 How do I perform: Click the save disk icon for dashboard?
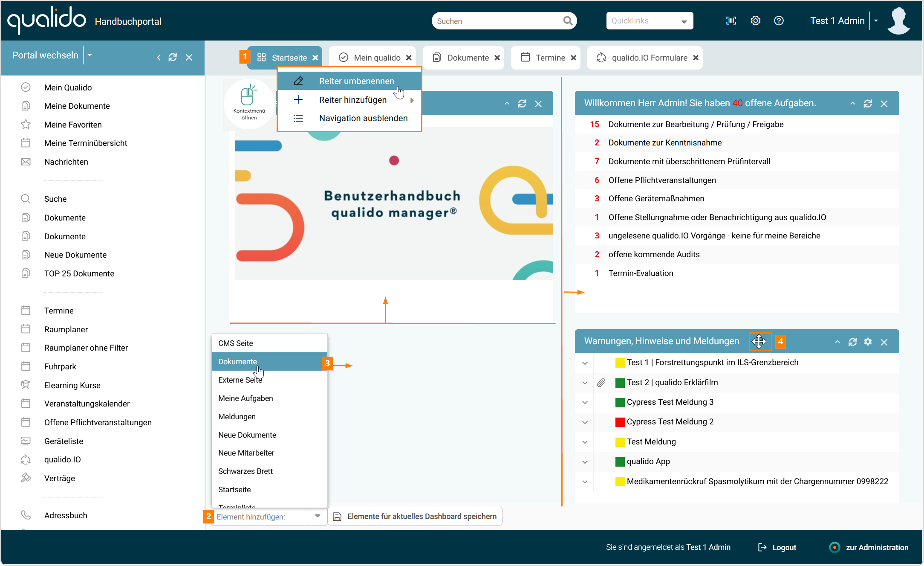tap(337, 517)
